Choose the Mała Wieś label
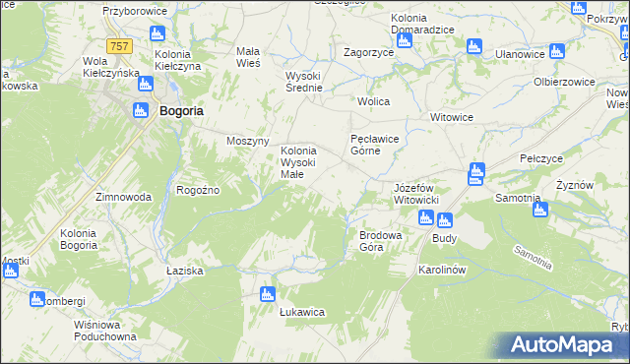Screen dimensions: 630x364 tap(248, 57)
